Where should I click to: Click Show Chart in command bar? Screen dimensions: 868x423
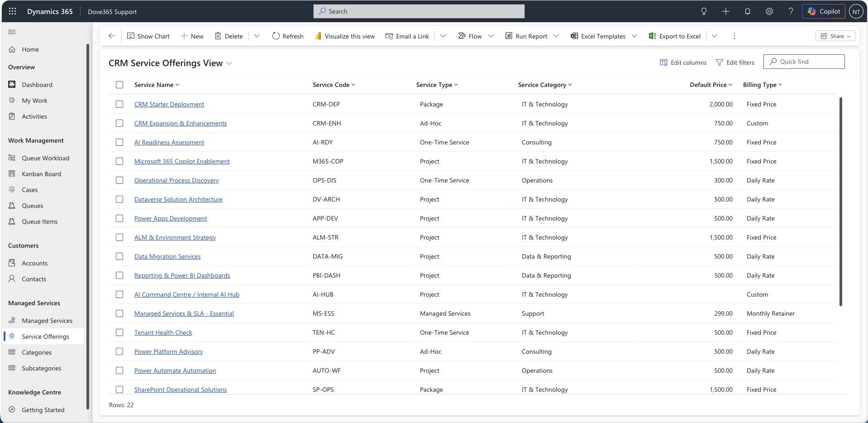click(x=148, y=36)
